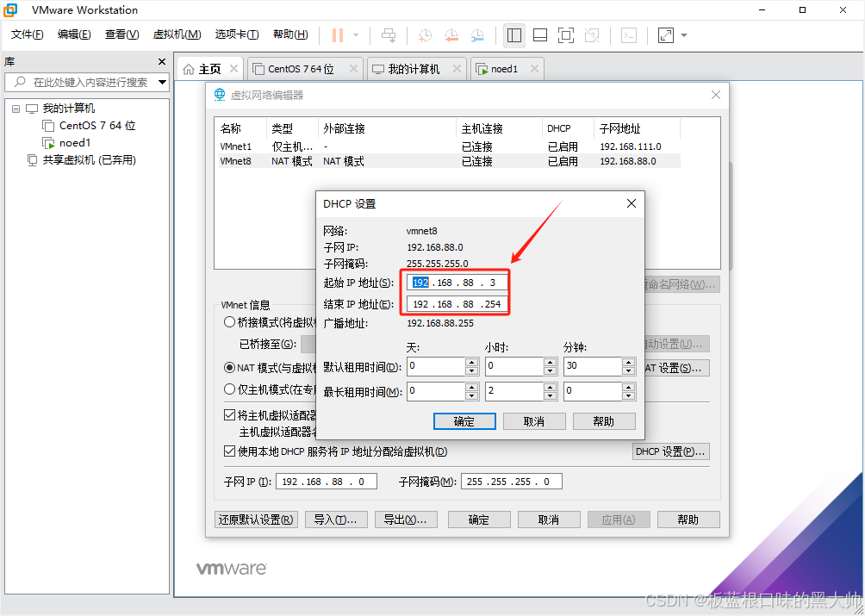Select the 仅主机模式 radio button
This screenshot has width=865, height=616.
(x=229, y=389)
